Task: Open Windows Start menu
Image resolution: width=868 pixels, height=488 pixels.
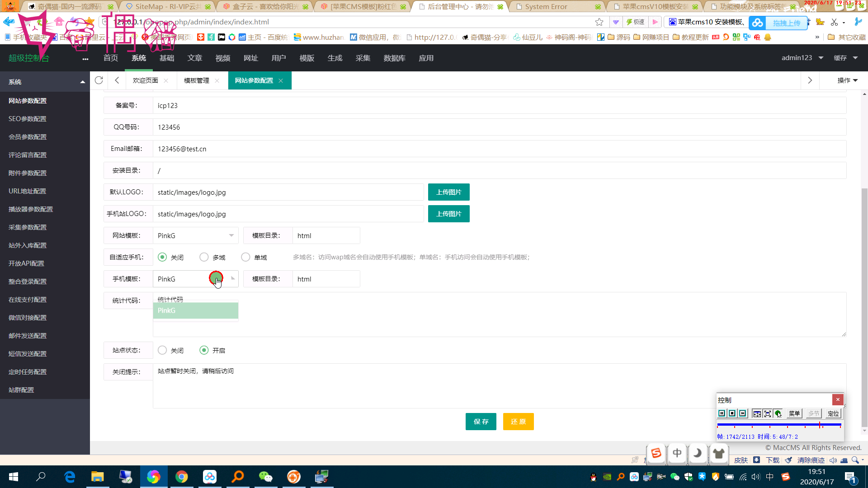Action: tap(14, 477)
